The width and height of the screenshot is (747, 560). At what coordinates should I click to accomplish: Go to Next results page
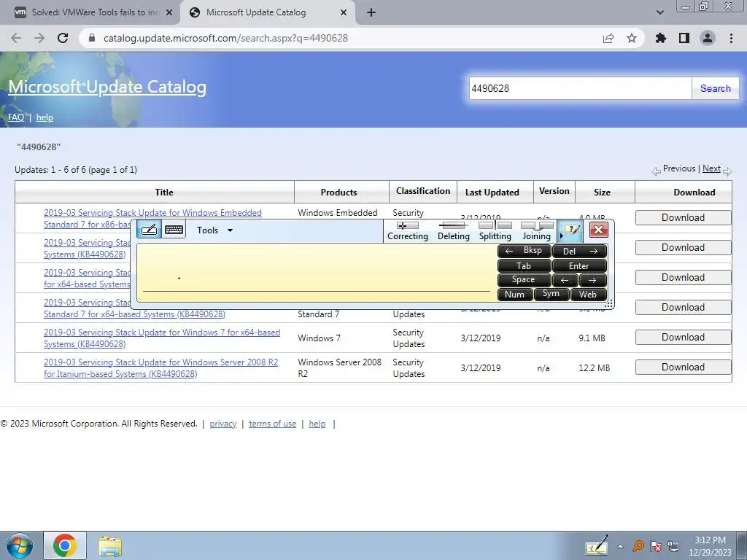point(711,168)
